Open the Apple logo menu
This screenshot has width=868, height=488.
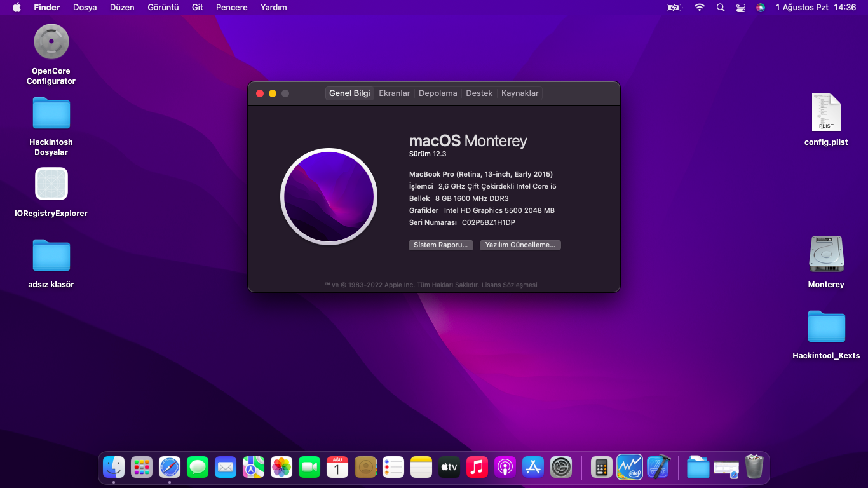17,8
